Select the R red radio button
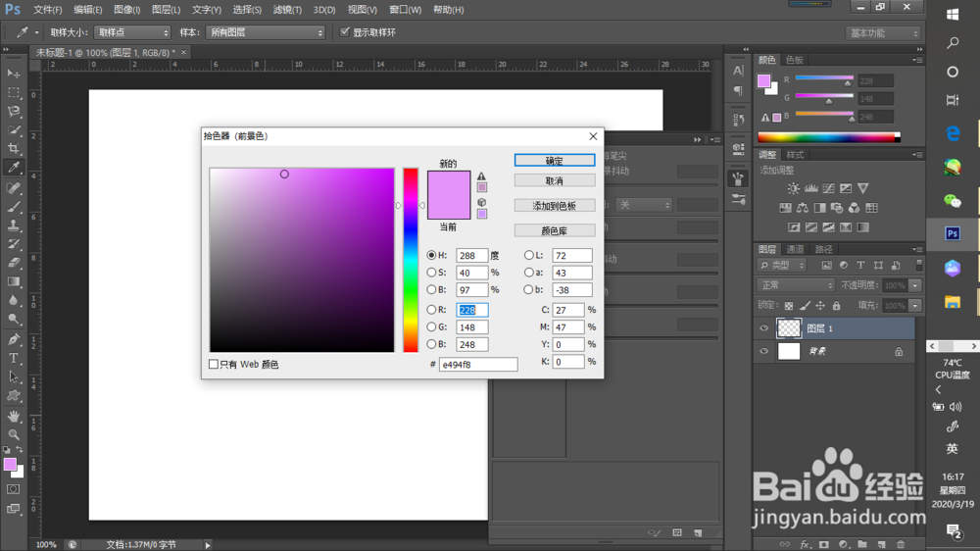This screenshot has height=551, width=980. (x=431, y=310)
